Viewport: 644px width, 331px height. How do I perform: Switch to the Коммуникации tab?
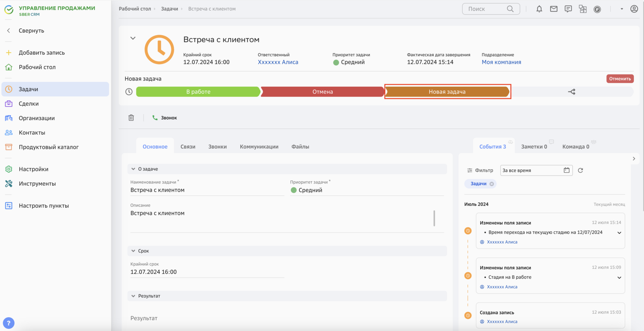pyautogui.click(x=259, y=147)
